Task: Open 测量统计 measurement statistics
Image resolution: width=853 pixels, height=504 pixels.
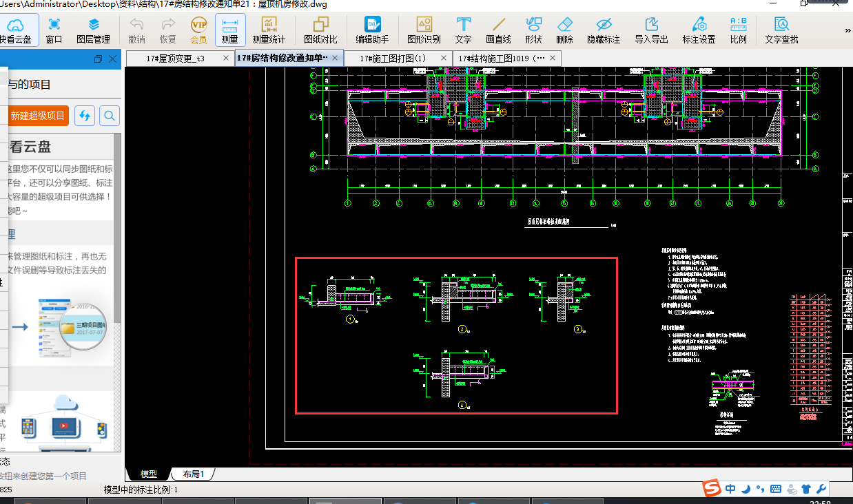Action: [269, 31]
